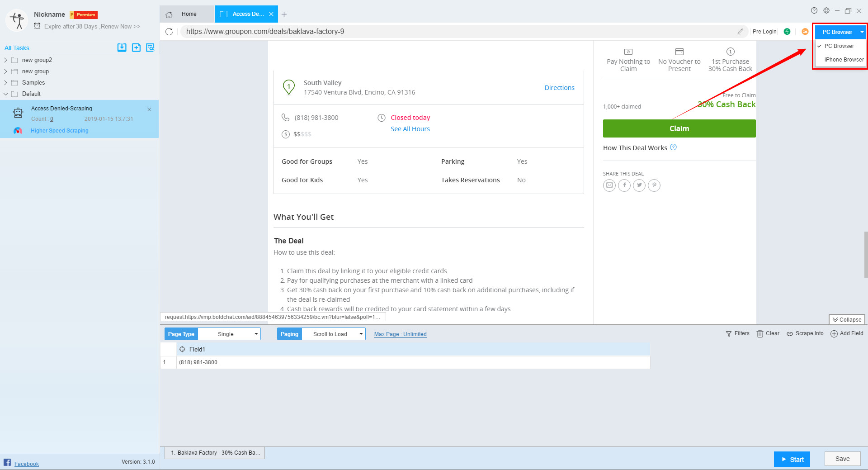Click the new task plus icon

click(x=136, y=47)
